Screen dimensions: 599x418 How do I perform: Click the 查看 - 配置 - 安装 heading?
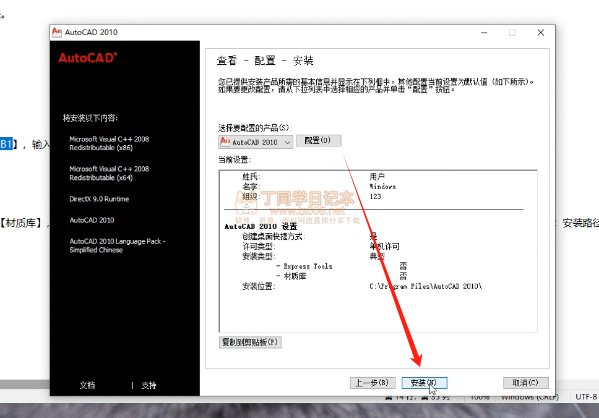tap(265, 60)
